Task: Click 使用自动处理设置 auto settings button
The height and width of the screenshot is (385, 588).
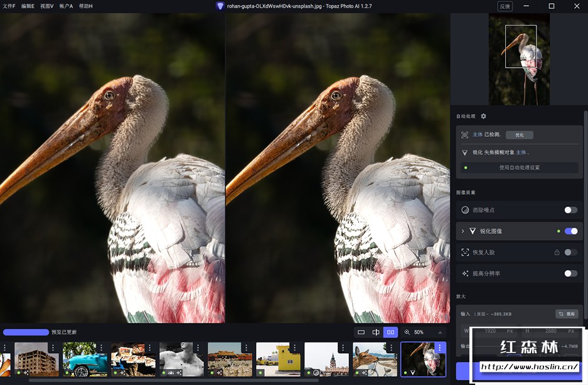Action: tap(519, 167)
